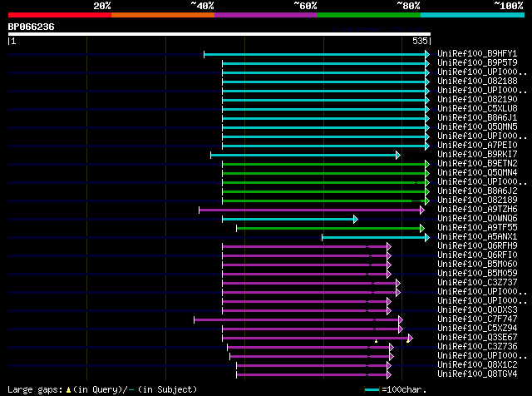Select the UniRef100_Q6RFI0 label
Viewport: 532px width, 396px height.
477,255
